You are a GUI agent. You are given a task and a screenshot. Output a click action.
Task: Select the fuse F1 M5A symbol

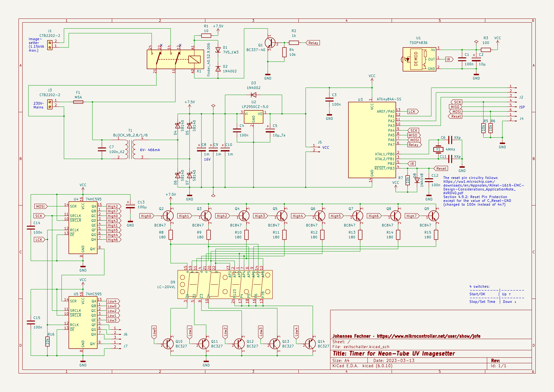[x=78, y=102]
